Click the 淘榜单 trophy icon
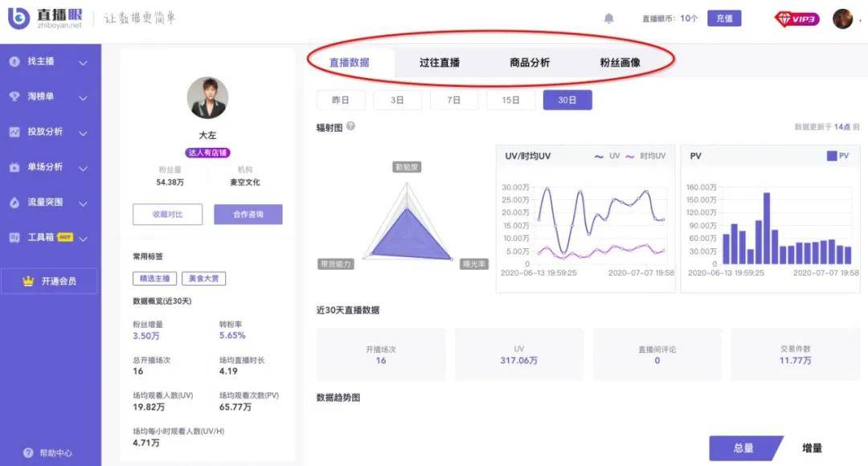The image size is (868, 466). [14, 96]
